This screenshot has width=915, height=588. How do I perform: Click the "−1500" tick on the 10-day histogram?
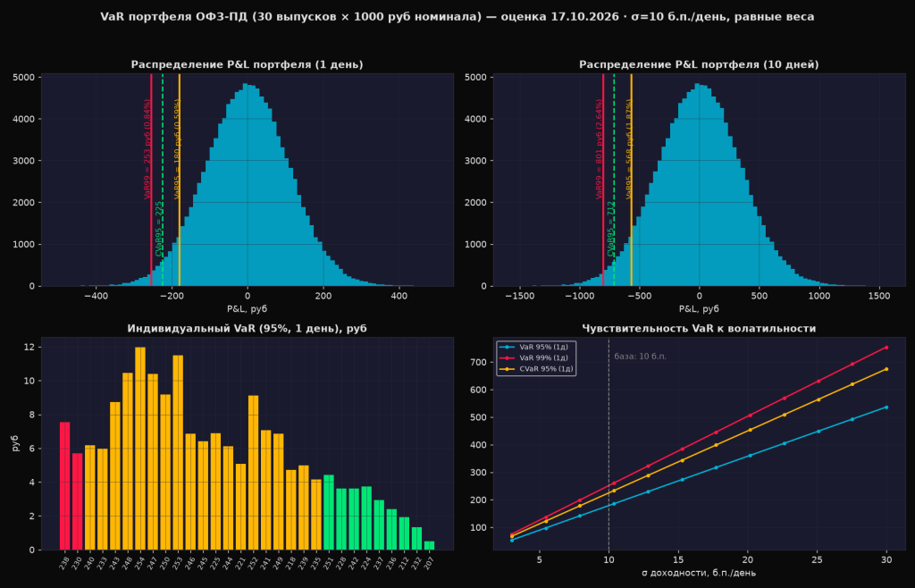click(518, 297)
